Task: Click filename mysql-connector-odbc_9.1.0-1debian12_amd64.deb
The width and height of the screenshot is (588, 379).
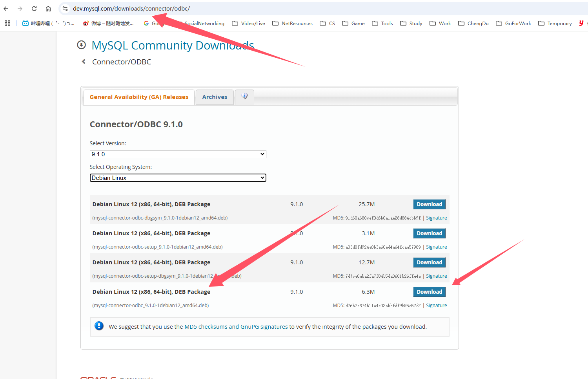Action: (151, 306)
